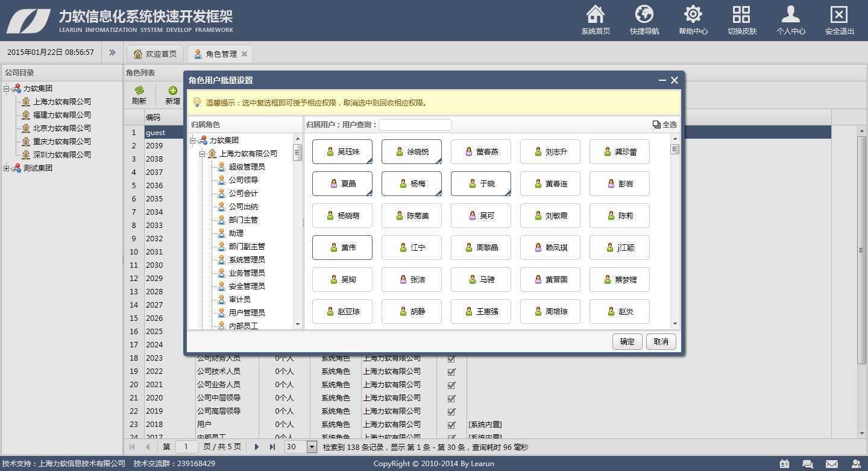Collapse sidebar with double-arrow icon
The height and width of the screenshot is (471, 868).
[x=112, y=52]
